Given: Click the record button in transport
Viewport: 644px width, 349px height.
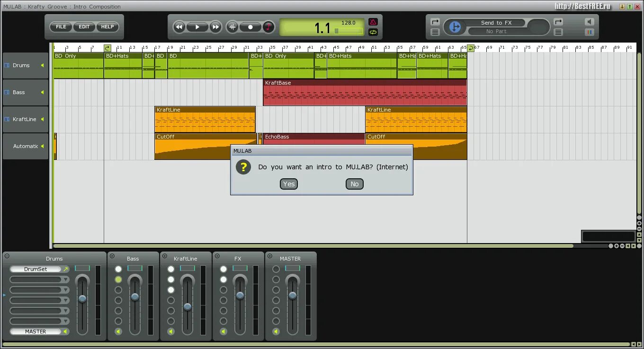Looking at the screenshot, I should tap(250, 27).
